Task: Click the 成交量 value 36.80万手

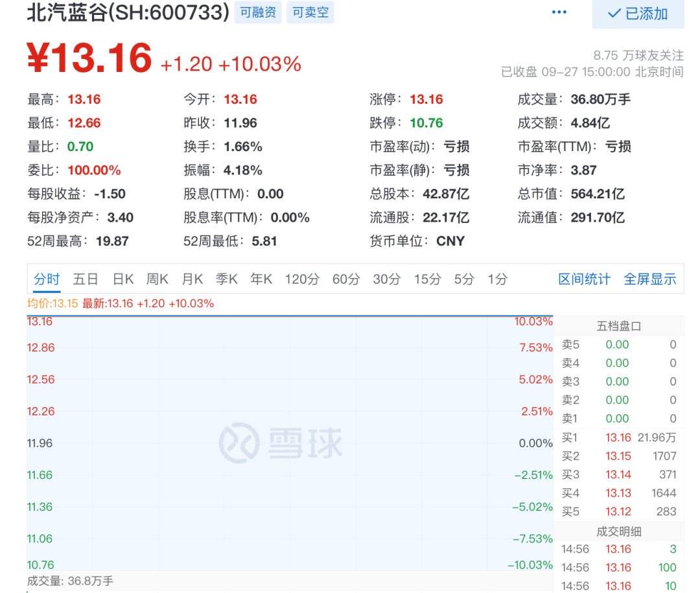Action: coord(600,99)
